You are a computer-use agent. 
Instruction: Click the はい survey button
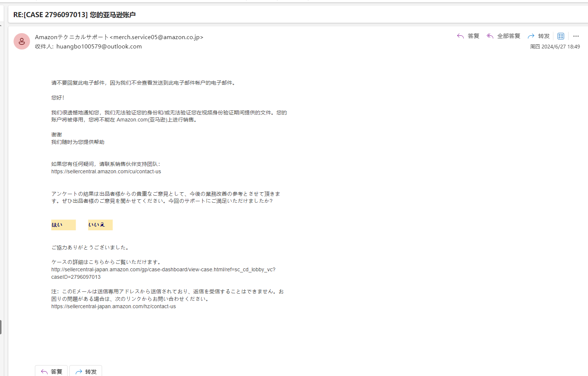[x=63, y=225]
